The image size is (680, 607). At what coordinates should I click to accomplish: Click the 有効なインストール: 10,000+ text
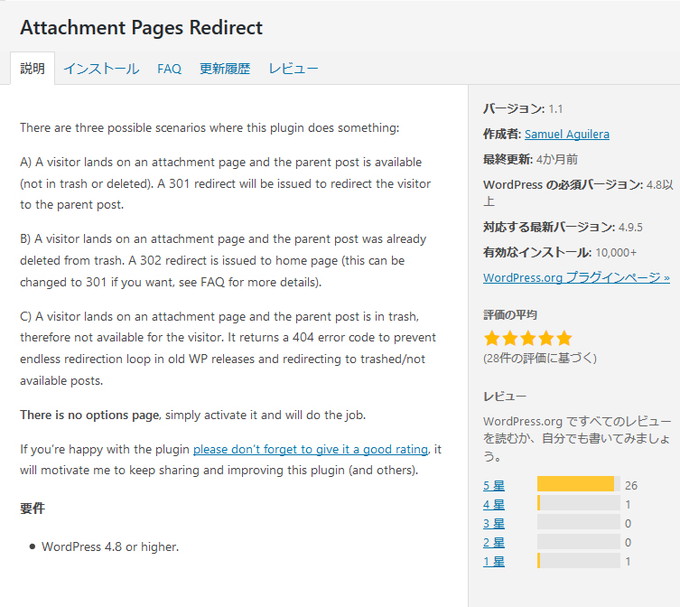click(560, 252)
